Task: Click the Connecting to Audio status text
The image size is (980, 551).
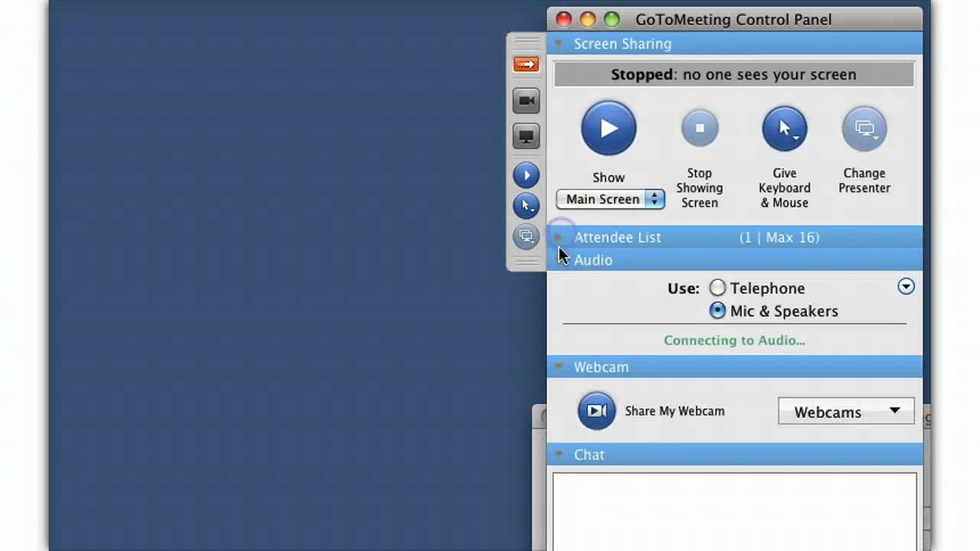Action: pyautogui.click(x=734, y=341)
